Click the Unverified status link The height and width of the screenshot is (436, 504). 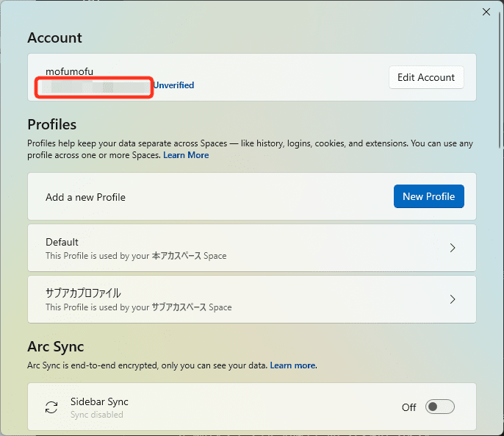[173, 85]
